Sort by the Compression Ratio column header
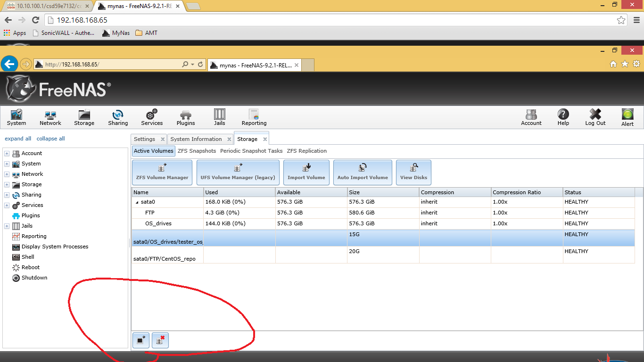 tap(527, 192)
